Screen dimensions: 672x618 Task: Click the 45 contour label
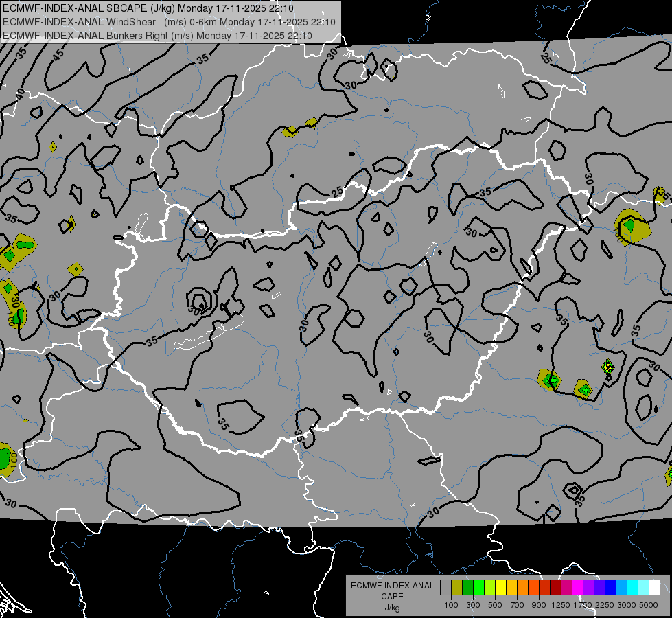[x=58, y=54]
